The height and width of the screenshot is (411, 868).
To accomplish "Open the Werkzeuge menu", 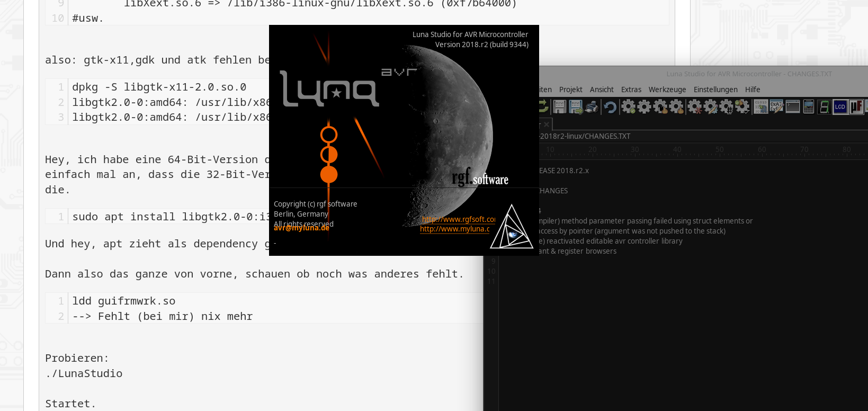I will point(667,90).
